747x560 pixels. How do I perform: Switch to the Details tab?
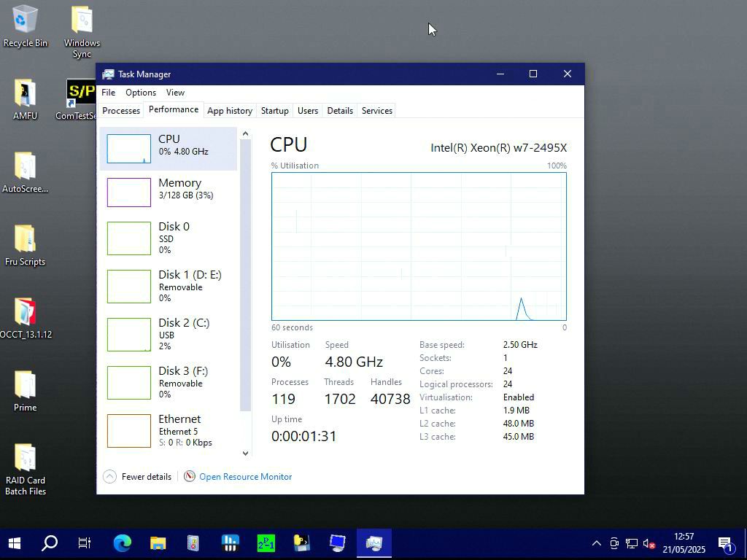340,111
